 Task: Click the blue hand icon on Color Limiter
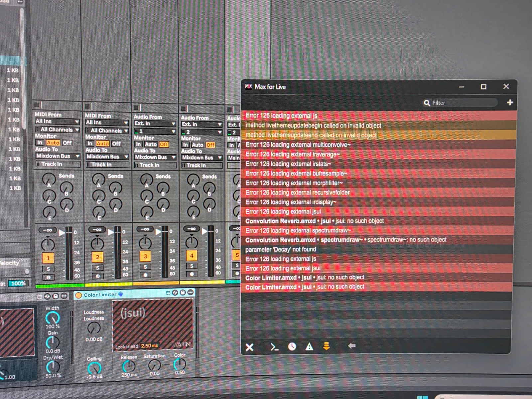[x=121, y=294]
